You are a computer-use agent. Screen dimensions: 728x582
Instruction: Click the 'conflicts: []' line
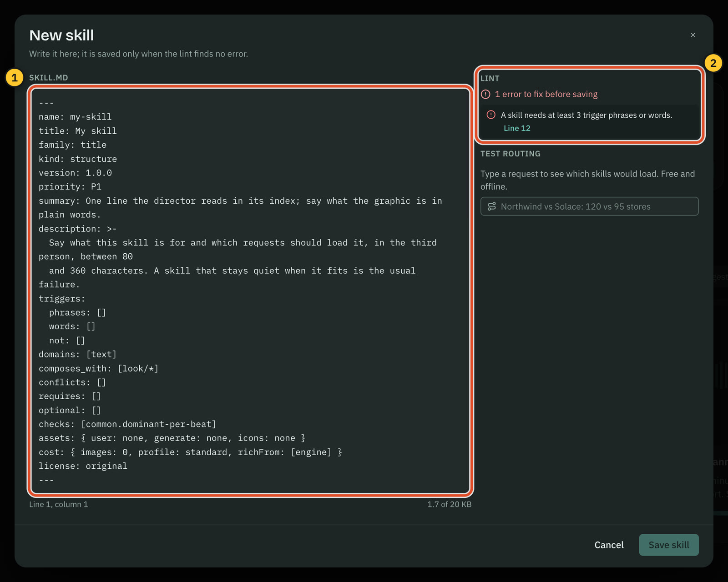(72, 382)
